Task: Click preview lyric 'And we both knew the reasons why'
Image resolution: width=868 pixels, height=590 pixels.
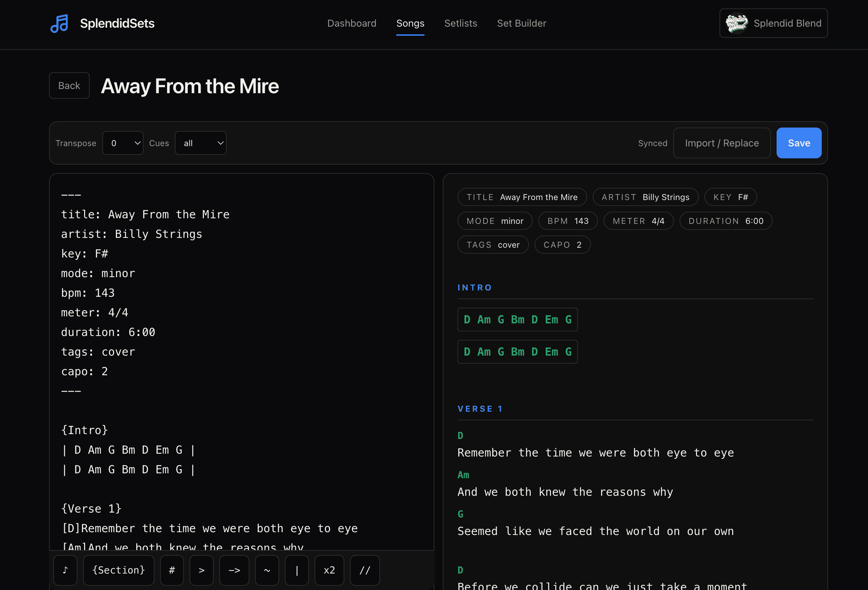Action: coord(565,492)
